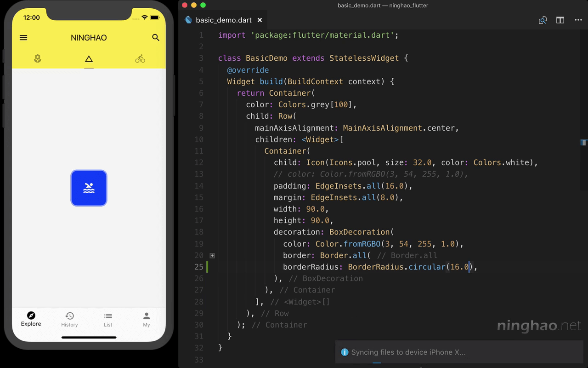Click the info icon in the notification
This screenshot has width=588, height=368.
coord(345,352)
